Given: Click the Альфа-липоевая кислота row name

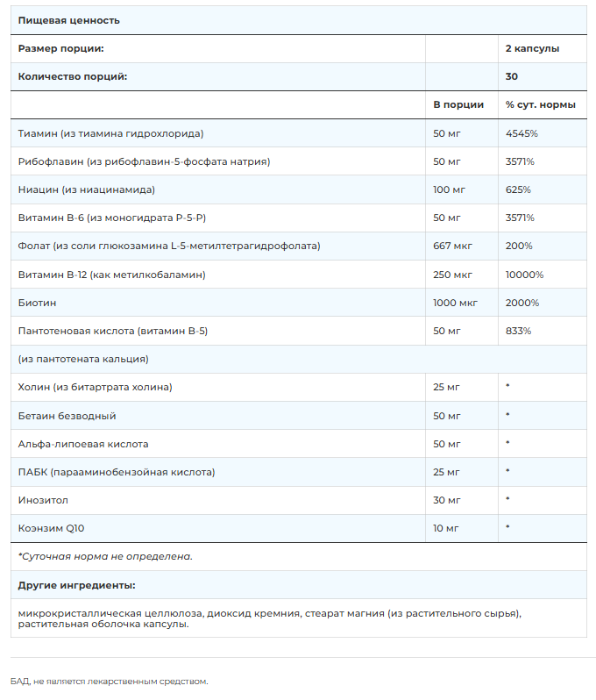Looking at the screenshot, I should (83, 444).
